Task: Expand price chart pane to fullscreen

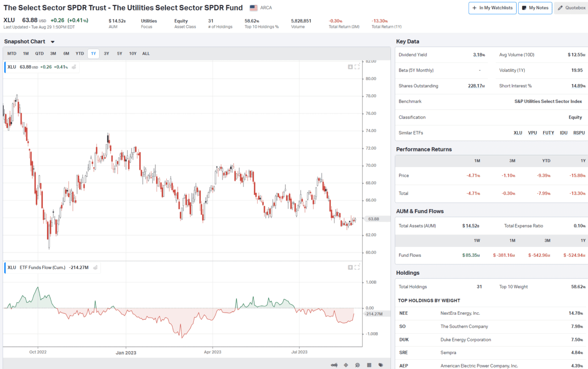Action: pyautogui.click(x=357, y=67)
